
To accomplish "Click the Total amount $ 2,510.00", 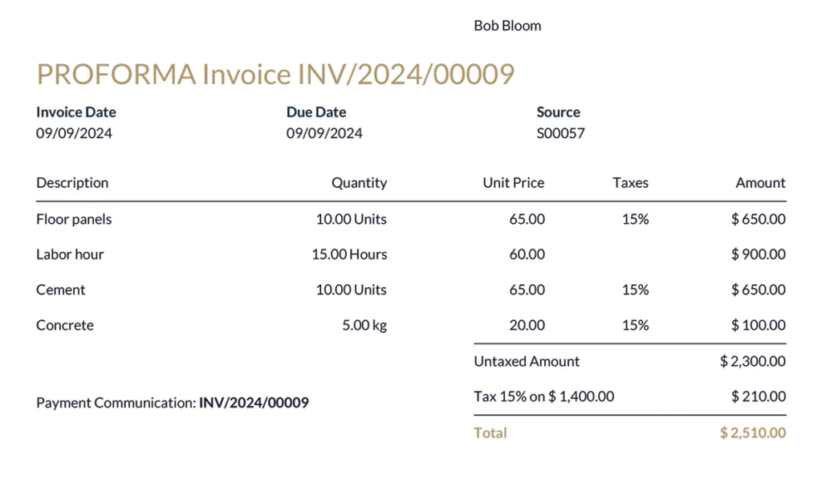I will [752, 433].
